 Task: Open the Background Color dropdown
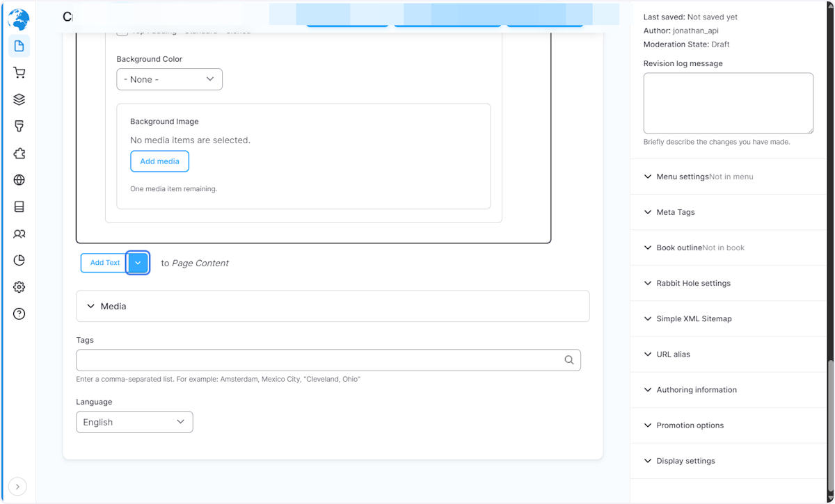pos(169,79)
